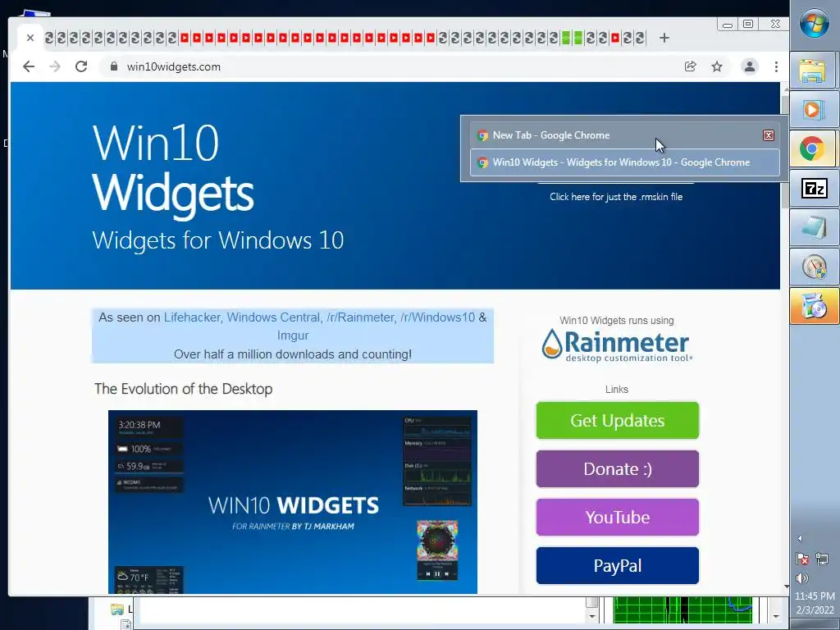Image resolution: width=840 pixels, height=630 pixels.
Task: Click Chrome icon beside Win10 Widgets preview
Action: (482, 162)
